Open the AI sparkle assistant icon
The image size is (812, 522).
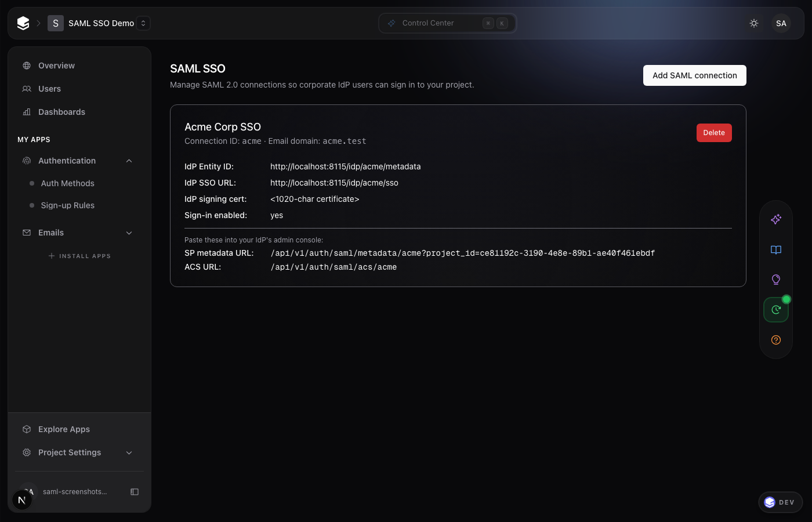click(776, 219)
